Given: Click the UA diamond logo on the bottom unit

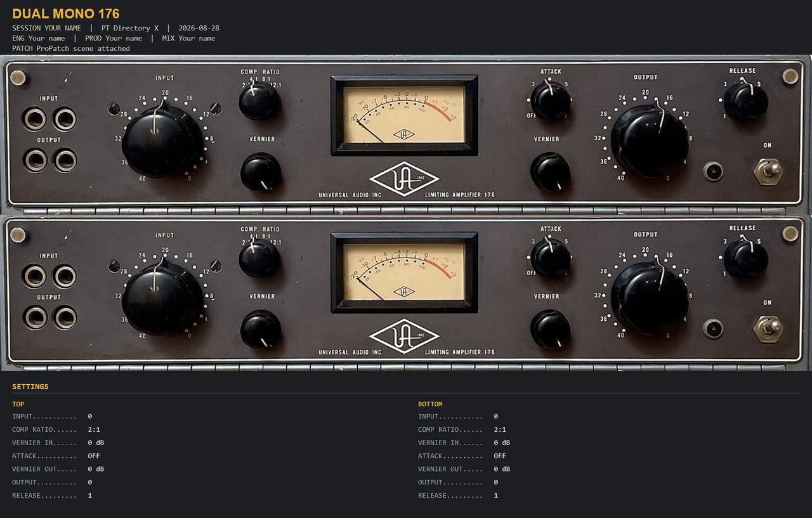Looking at the screenshot, I should (x=404, y=336).
